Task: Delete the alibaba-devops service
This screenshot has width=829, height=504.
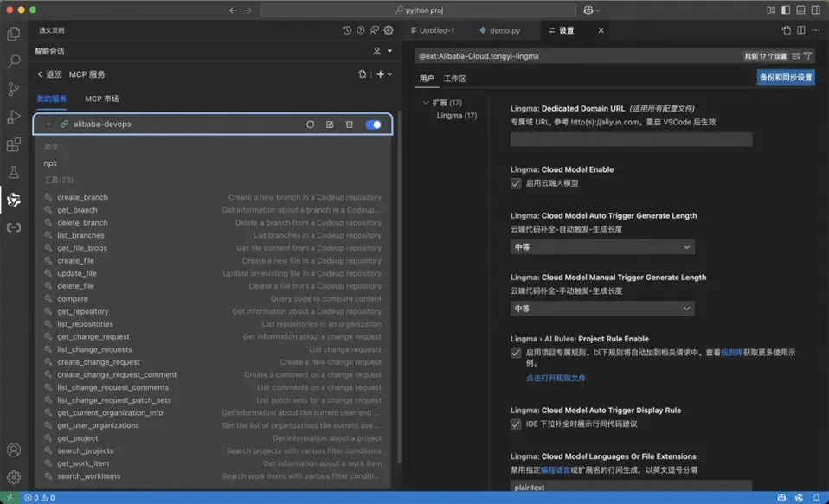Action: click(x=349, y=124)
